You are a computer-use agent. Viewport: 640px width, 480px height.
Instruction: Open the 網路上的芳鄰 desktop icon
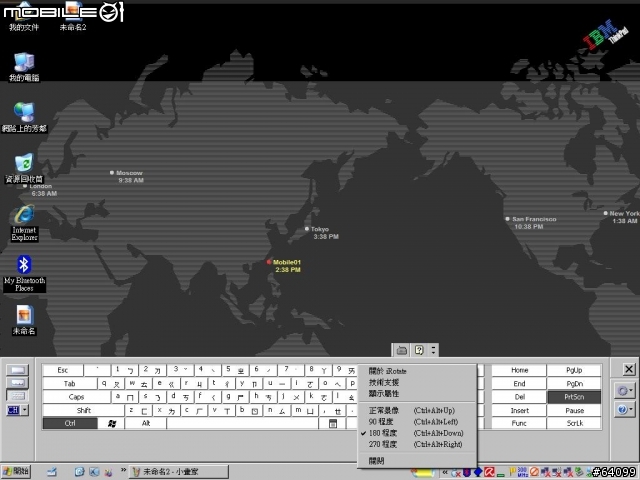pyautogui.click(x=24, y=117)
